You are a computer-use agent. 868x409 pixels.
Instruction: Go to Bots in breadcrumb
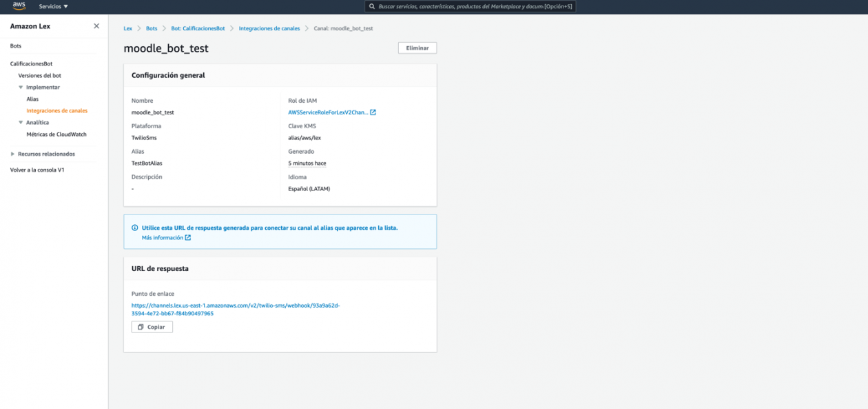coord(152,28)
